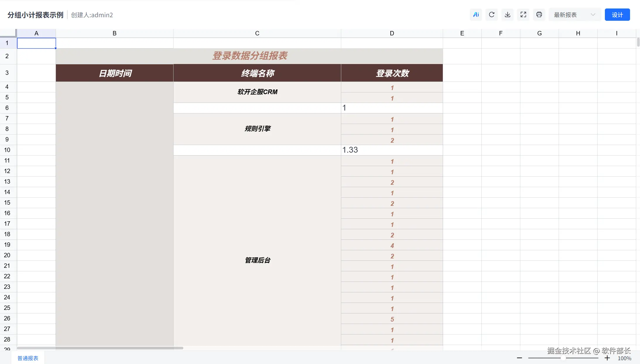The image size is (640, 364).
Task: Select column C header
Action: (257, 33)
